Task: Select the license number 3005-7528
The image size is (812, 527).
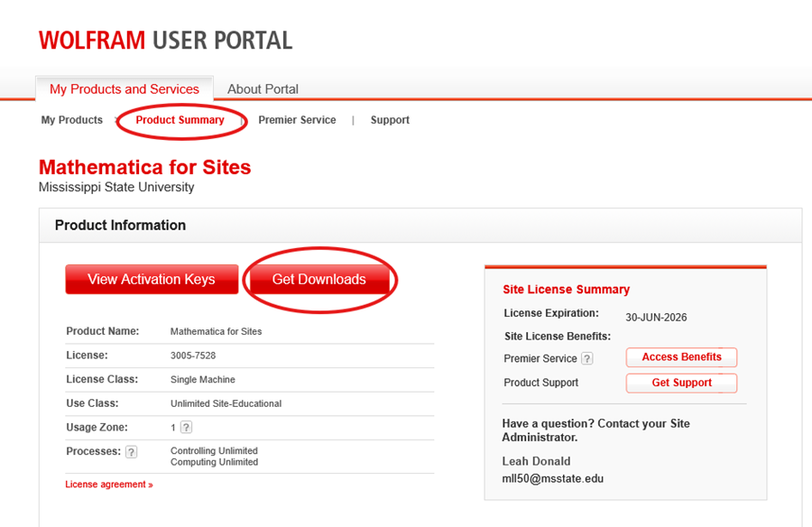Action: (193, 356)
